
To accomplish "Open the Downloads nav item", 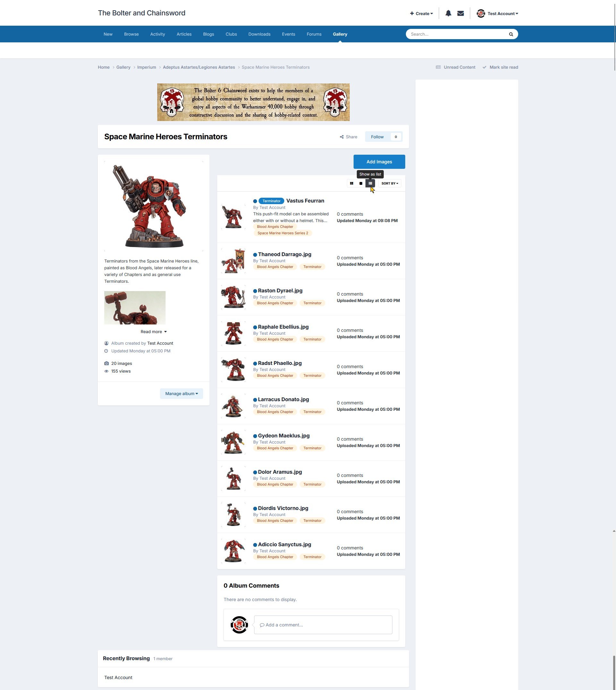I will pyautogui.click(x=259, y=34).
